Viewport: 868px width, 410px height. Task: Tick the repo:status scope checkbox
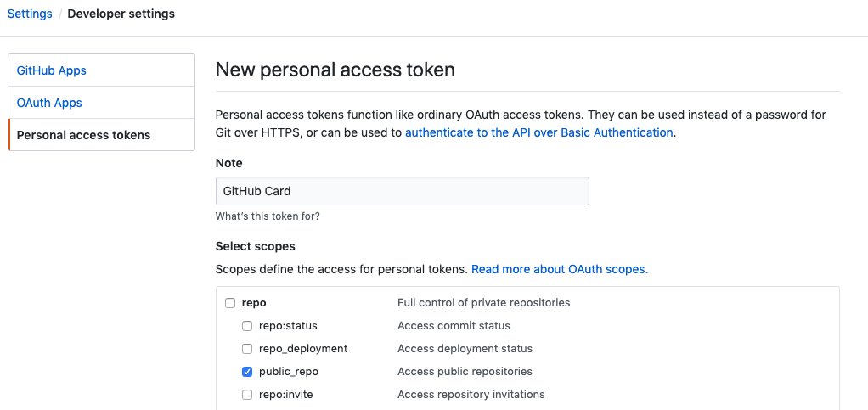tap(247, 326)
